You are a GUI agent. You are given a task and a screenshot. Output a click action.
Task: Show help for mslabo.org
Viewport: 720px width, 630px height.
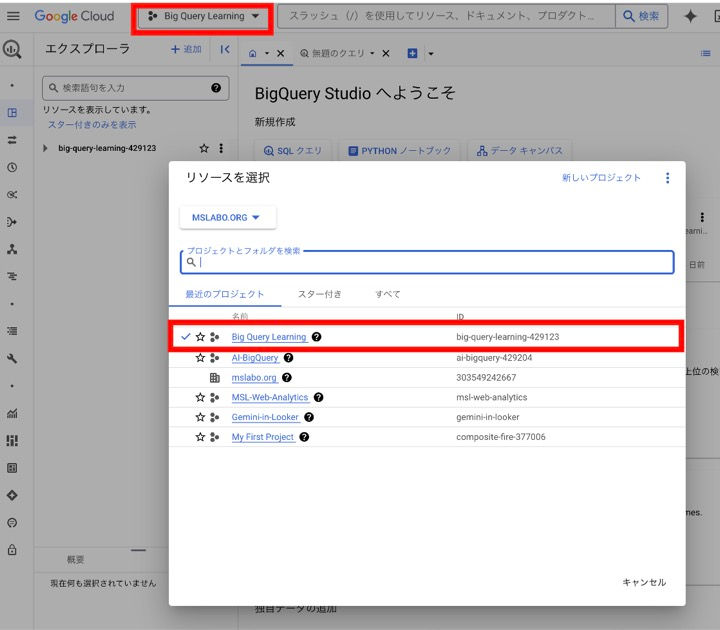point(287,377)
